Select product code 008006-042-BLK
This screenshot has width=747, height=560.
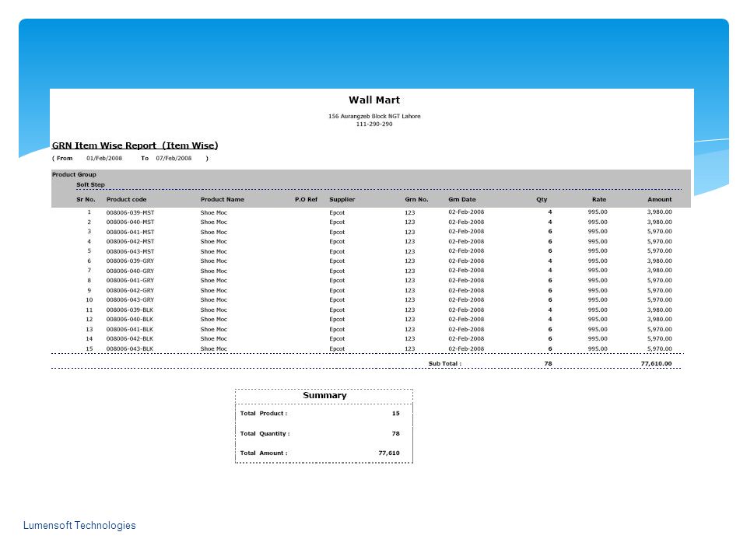pos(130,339)
